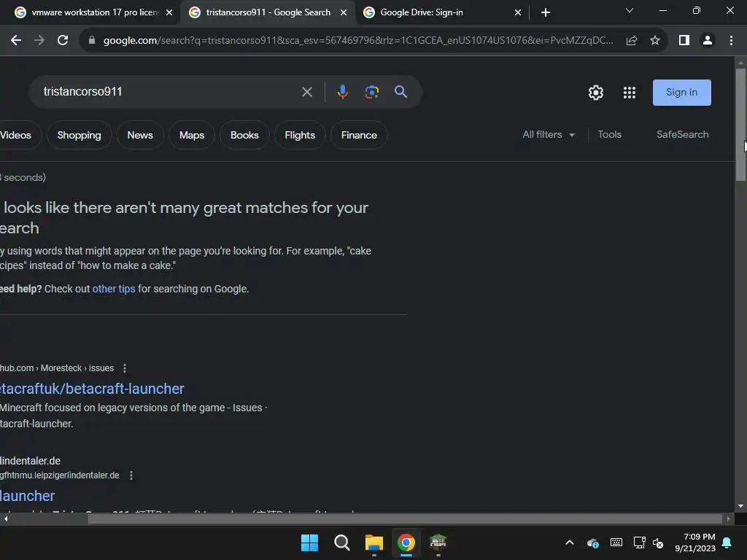Filter results by Videos
747x560 pixels.
(18, 135)
